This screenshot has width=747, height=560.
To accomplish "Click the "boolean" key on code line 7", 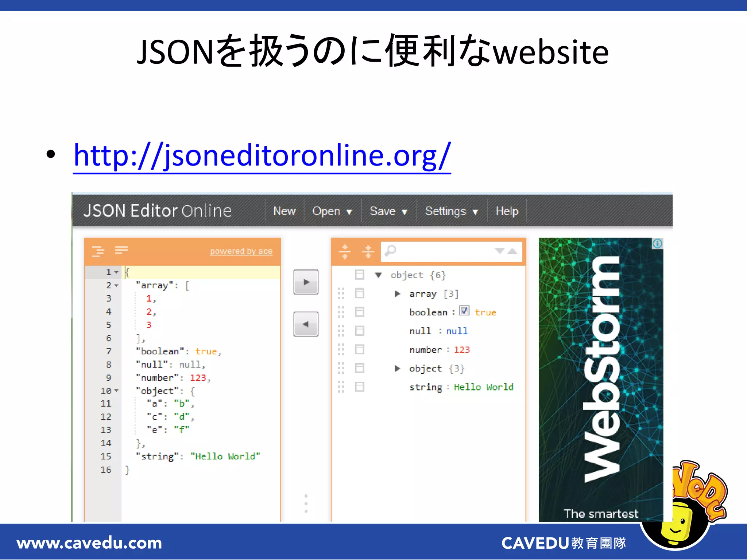I will tap(160, 351).
